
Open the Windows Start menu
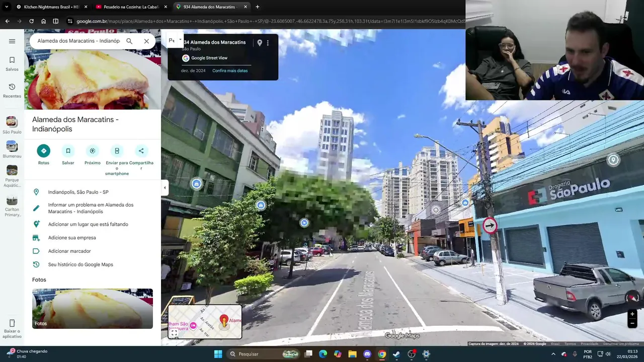point(218,354)
